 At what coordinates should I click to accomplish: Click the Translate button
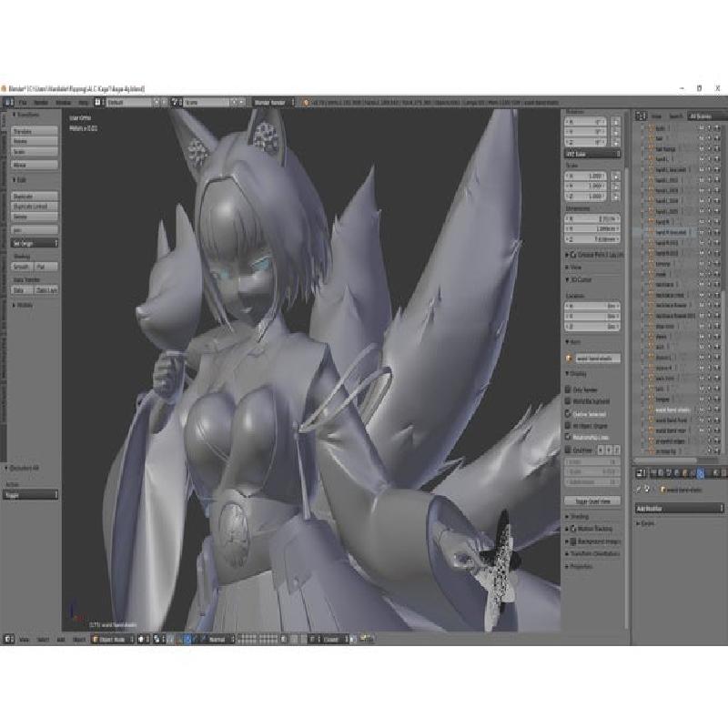pyautogui.click(x=35, y=131)
